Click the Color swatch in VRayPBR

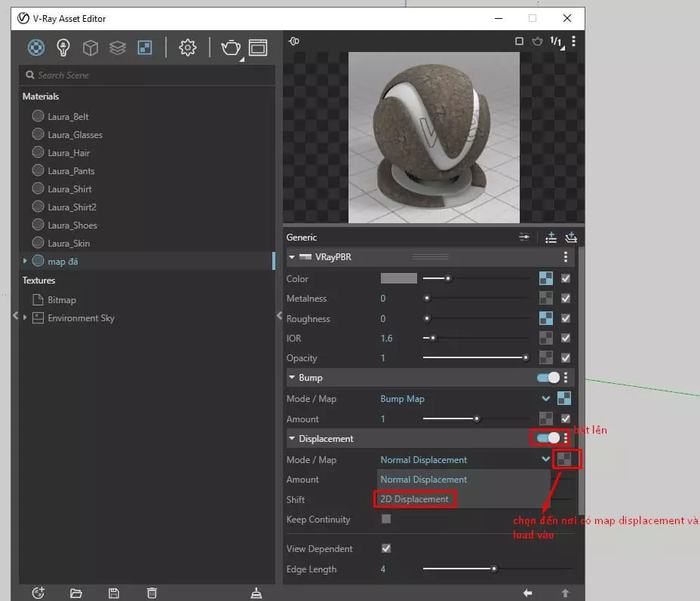coord(398,278)
